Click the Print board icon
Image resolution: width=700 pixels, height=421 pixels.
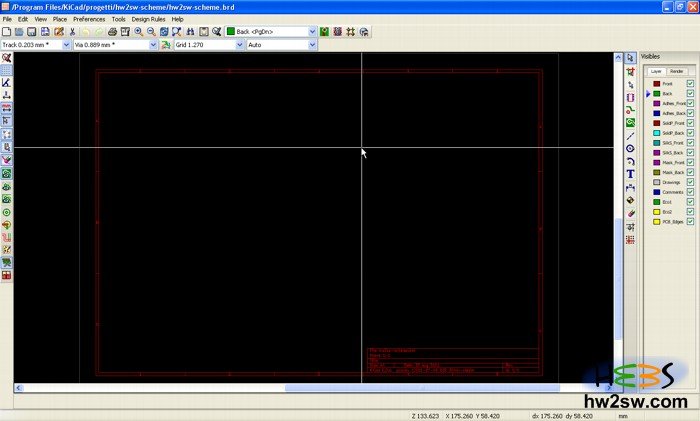coord(112,32)
